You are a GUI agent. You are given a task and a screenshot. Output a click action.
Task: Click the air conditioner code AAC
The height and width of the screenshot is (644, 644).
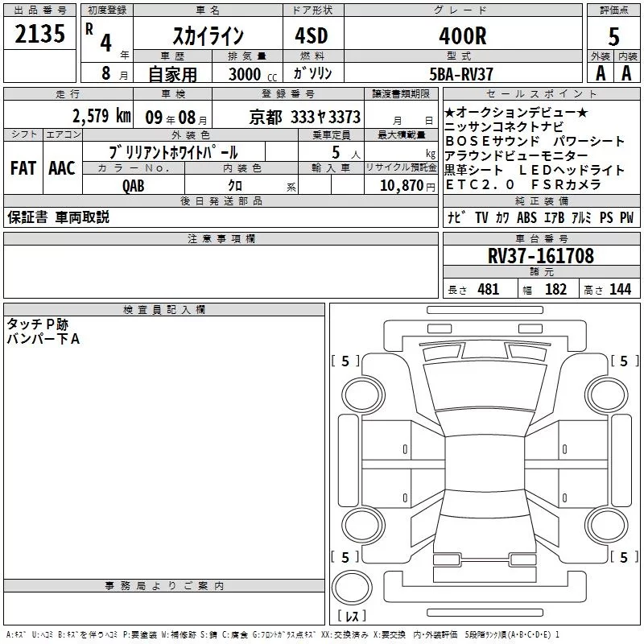(x=62, y=168)
